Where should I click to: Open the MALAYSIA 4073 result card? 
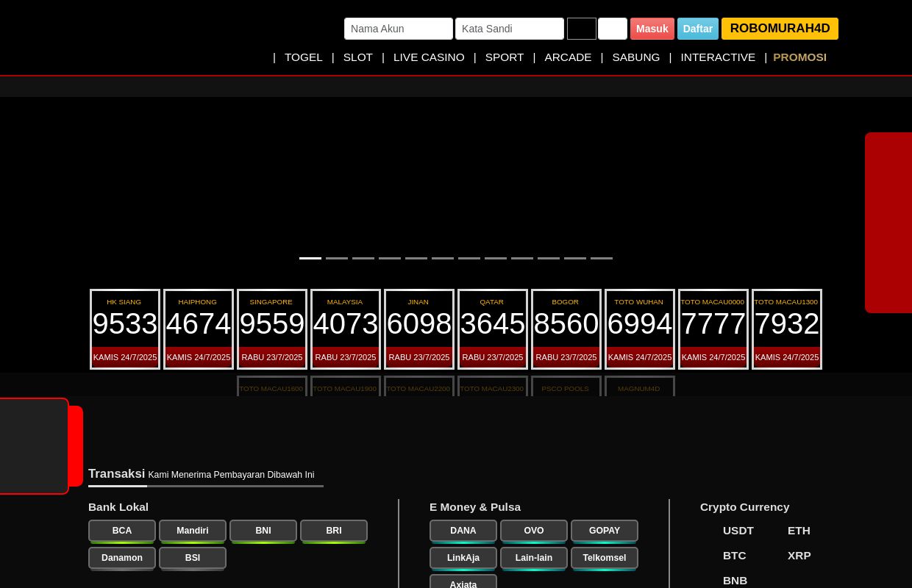point(346,329)
